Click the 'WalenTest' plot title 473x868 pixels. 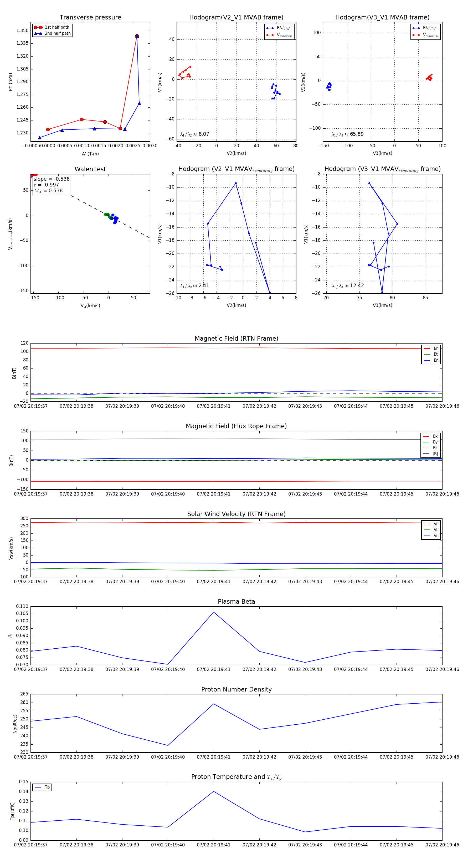coord(90,169)
